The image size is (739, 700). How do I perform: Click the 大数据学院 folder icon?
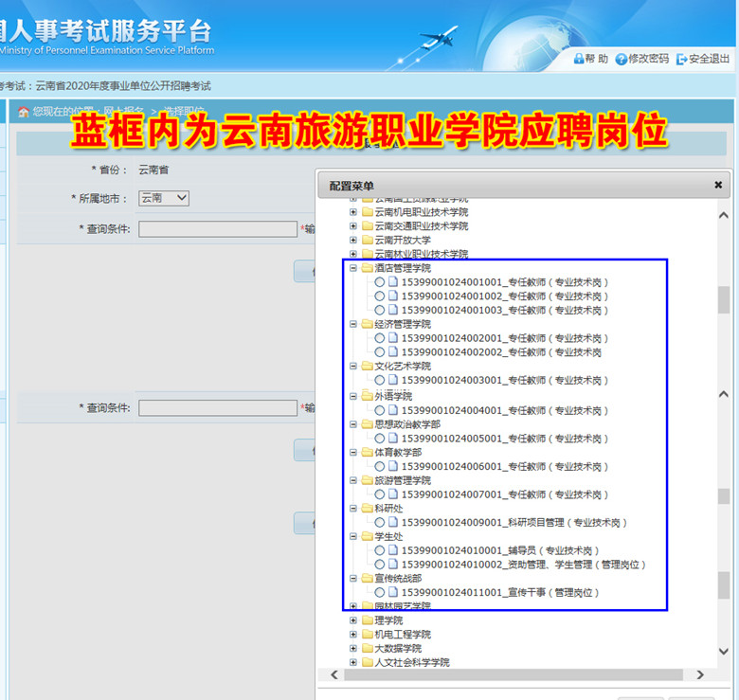(x=367, y=649)
